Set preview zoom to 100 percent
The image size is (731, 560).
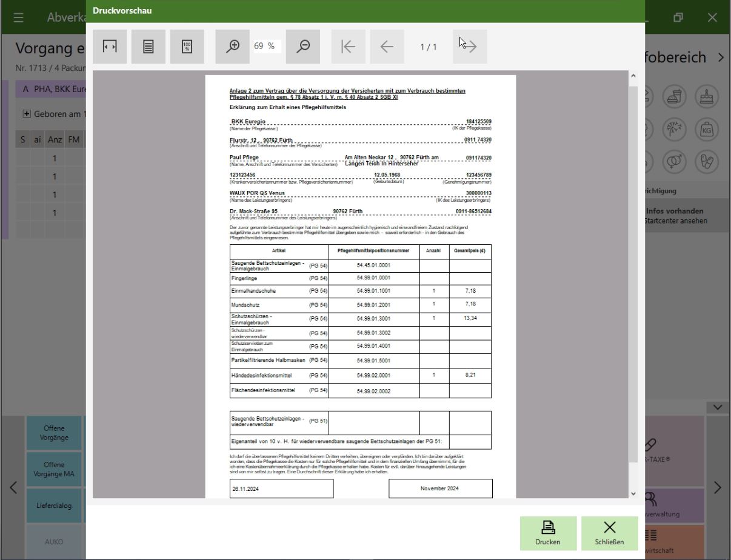187,47
